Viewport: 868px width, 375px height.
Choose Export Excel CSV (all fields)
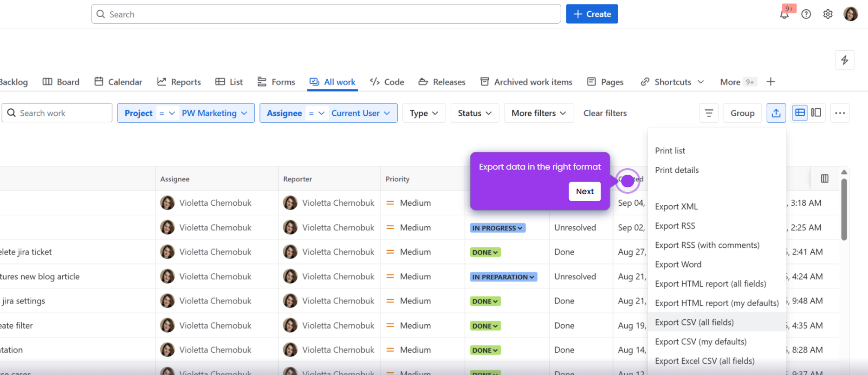coord(717,361)
